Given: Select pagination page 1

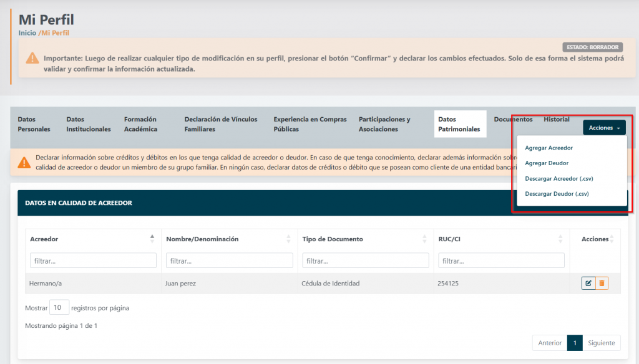Looking at the screenshot, I should (575, 343).
